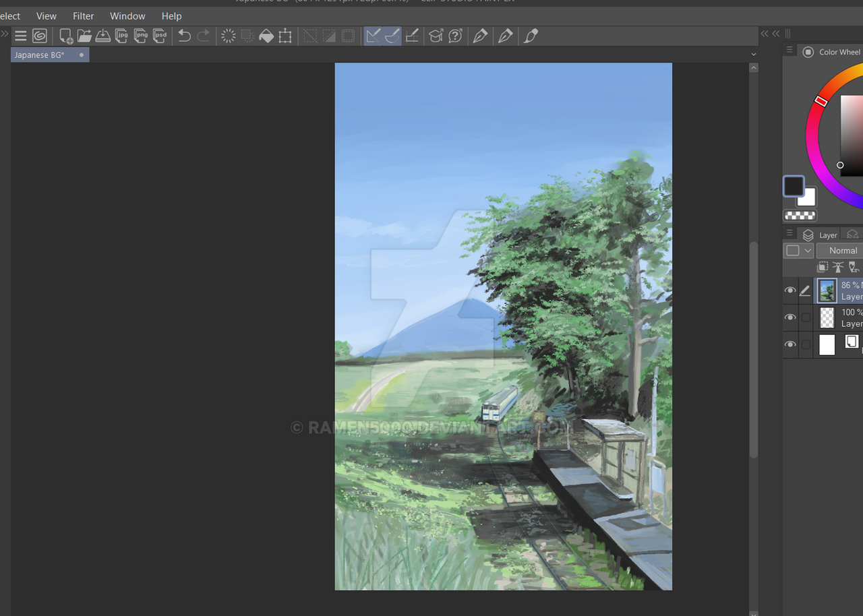
Task: Open the command bar hamburger menu
Action: pyautogui.click(x=21, y=36)
